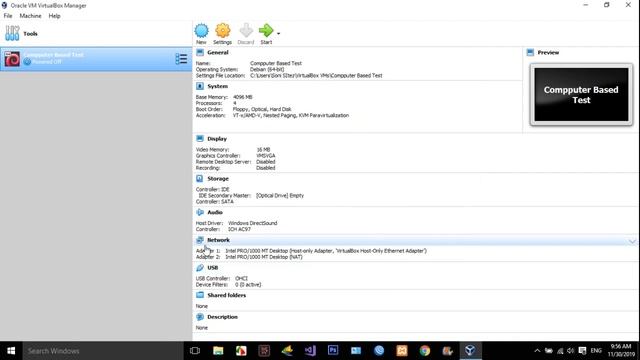
Task: Click the USB section icon
Action: 200,268
